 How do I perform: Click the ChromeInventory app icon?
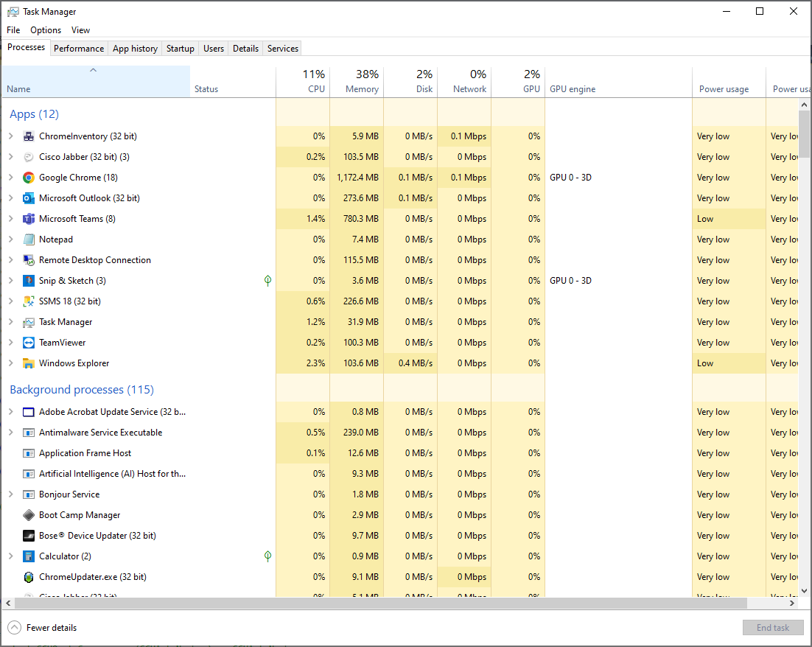29,136
